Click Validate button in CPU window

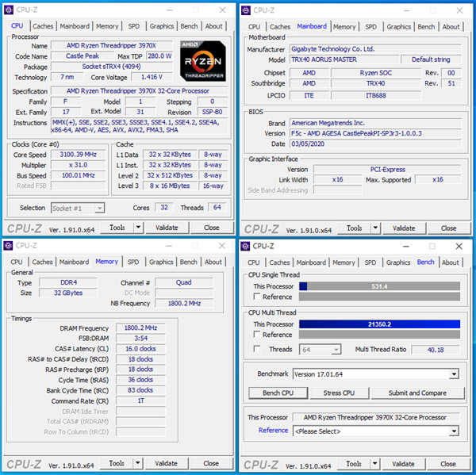167,228
